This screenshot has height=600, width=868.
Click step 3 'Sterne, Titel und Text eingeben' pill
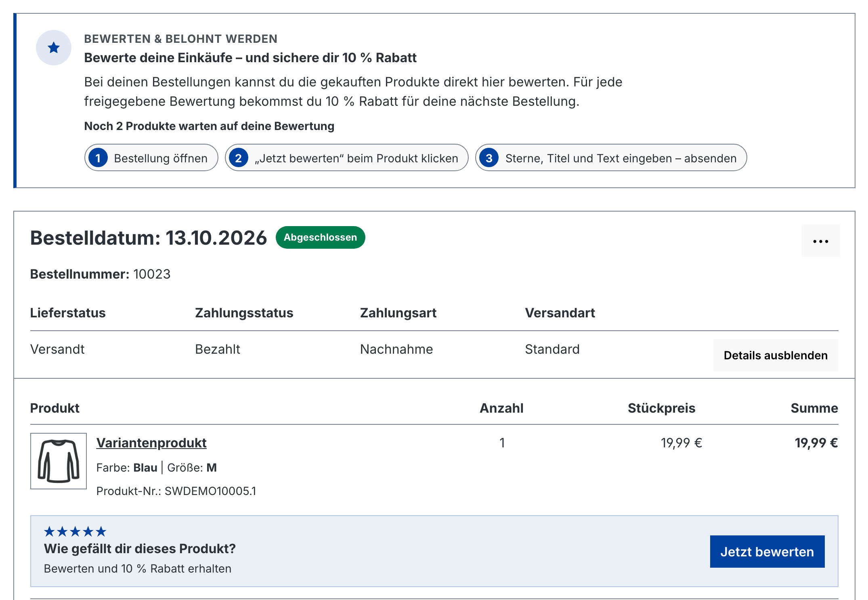pos(611,158)
